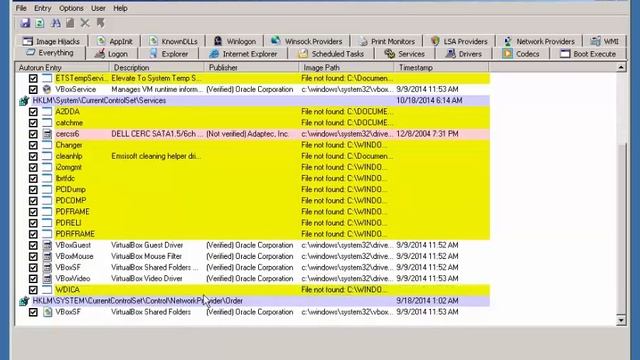Switch to the Winlogon tab

[235, 41]
